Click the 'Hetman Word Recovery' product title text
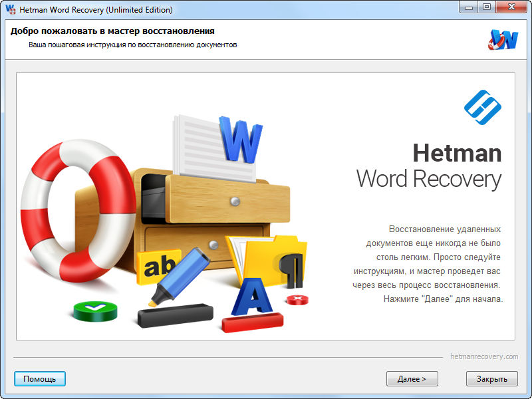532x399 pixels. click(429, 166)
